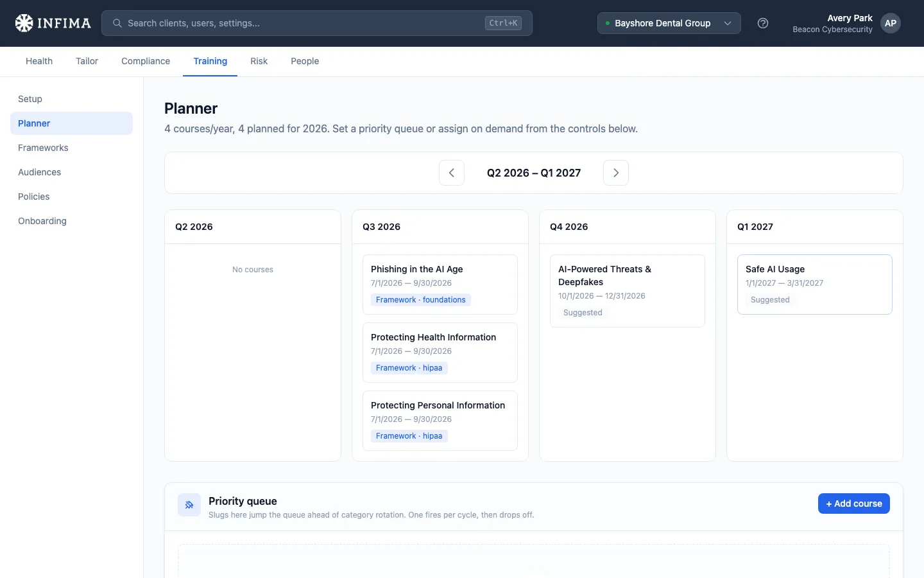Image resolution: width=924 pixels, height=578 pixels.
Task: Open the Safe AI Usage course card
Action: coord(815,285)
